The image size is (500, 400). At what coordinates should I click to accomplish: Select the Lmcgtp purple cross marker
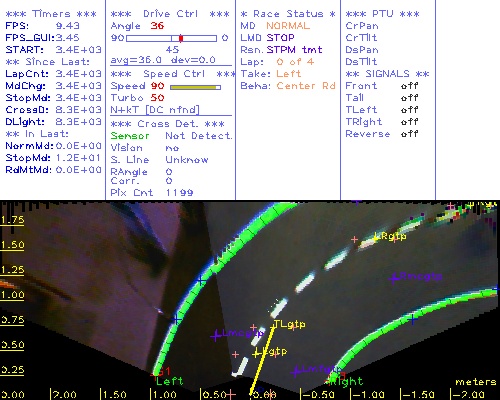coord(216,336)
